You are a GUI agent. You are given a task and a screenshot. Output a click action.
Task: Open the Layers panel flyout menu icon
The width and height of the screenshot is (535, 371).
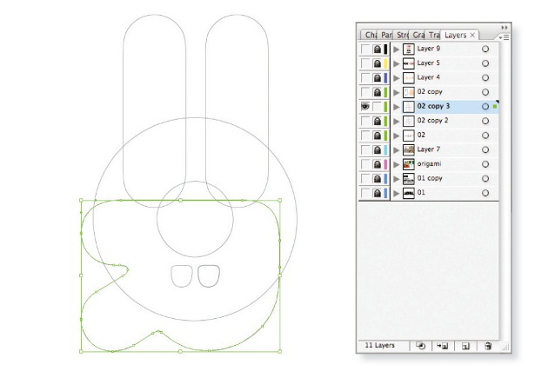pyautogui.click(x=504, y=37)
